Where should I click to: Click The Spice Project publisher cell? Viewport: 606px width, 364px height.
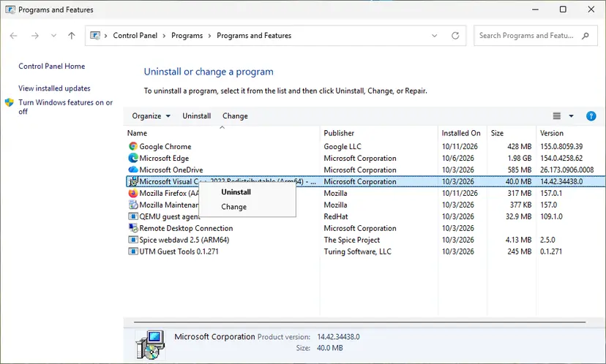(x=352, y=240)
